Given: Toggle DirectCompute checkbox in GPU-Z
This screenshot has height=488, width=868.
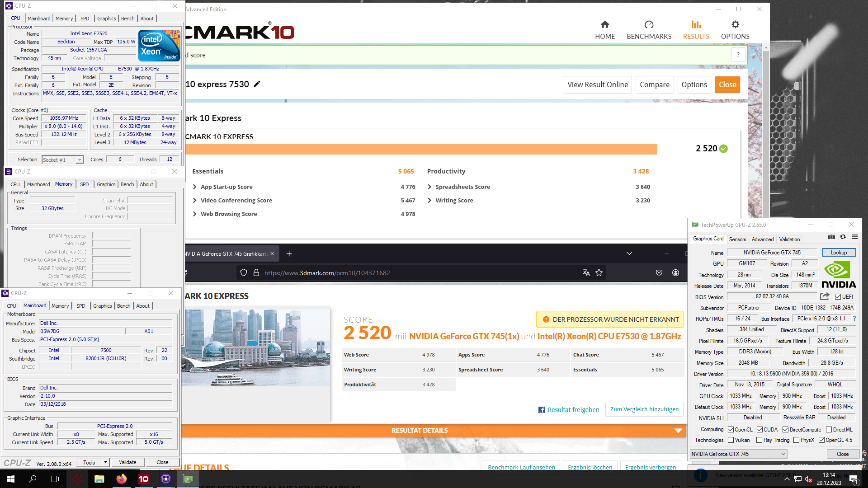Looking at the screenshot, I should point(786,429).
